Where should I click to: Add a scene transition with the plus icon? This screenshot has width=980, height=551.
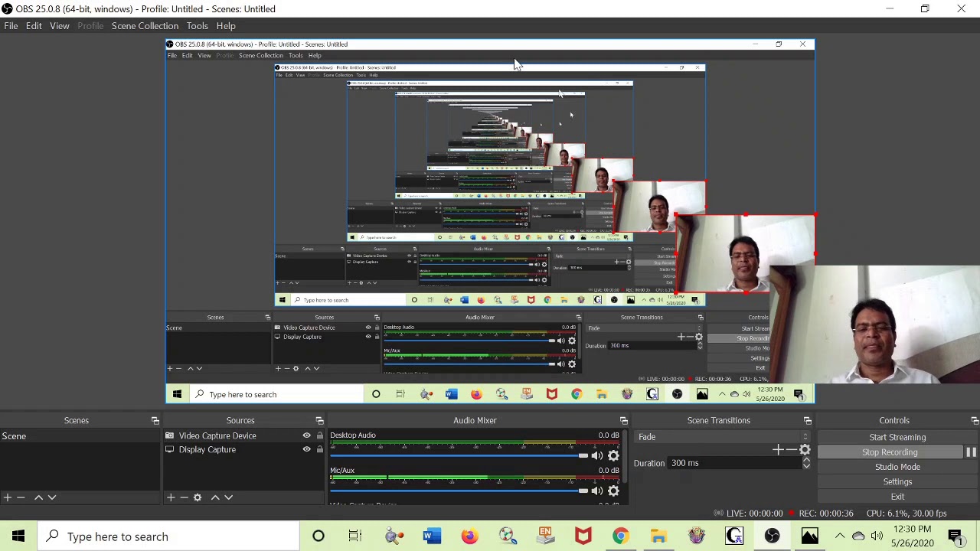pyautogui.click(x=777, y=450)
